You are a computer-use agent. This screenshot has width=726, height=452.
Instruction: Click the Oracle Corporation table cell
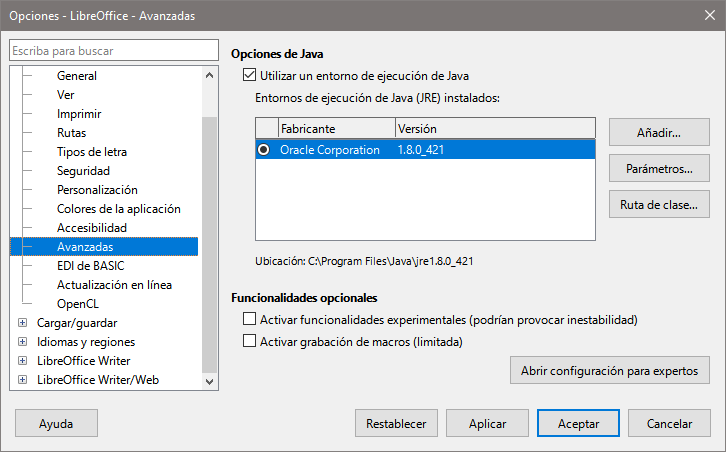tap(330, 150)
